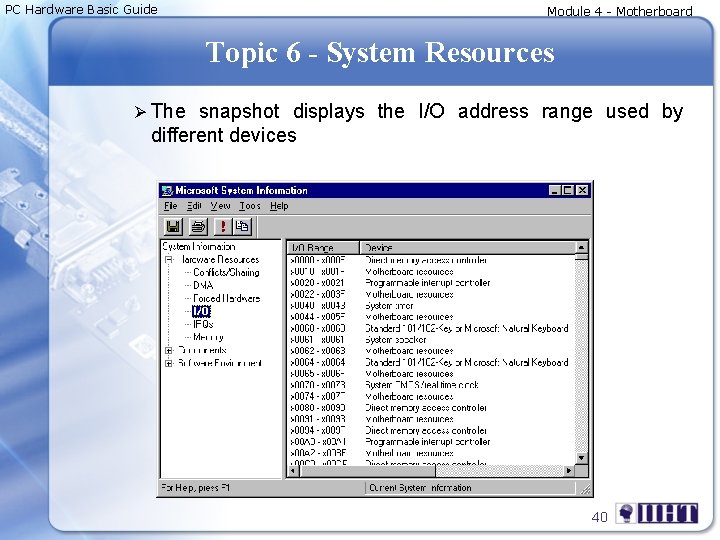Click the Current System Information status text
Screen dimensions: 720x540
(420, 488)
